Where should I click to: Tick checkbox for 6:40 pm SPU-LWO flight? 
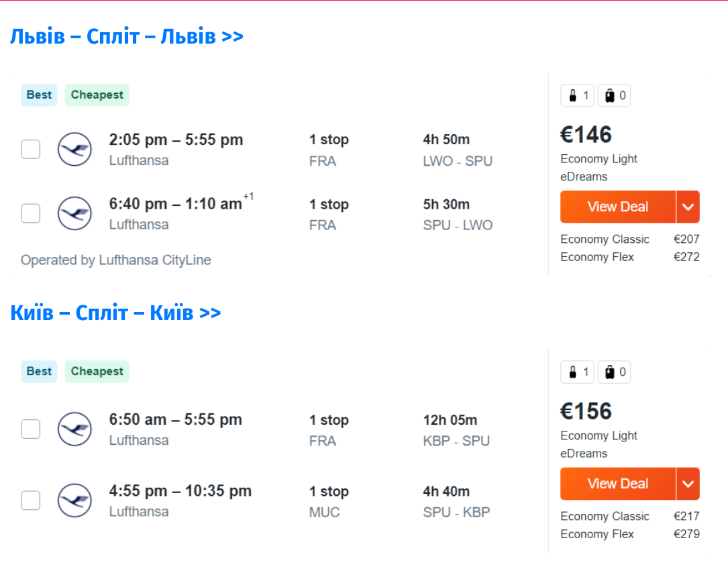pyautogui.click(x=31, y=213)
